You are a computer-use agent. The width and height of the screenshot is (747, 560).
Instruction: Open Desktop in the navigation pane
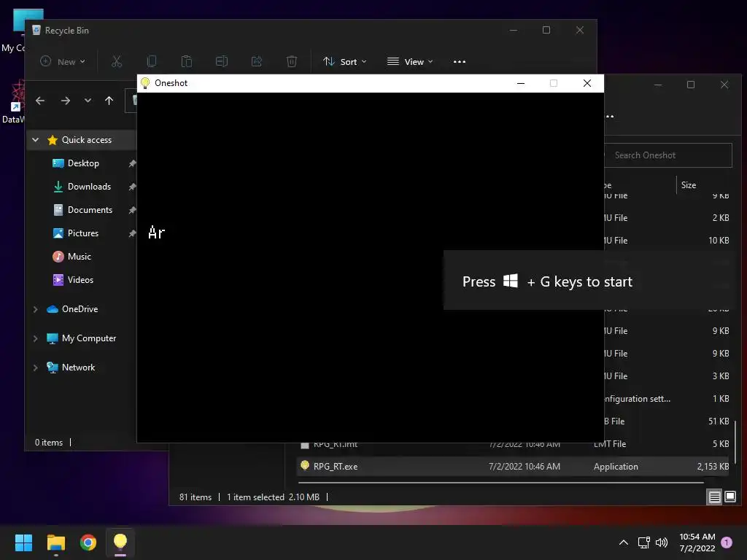coord(83,163)
